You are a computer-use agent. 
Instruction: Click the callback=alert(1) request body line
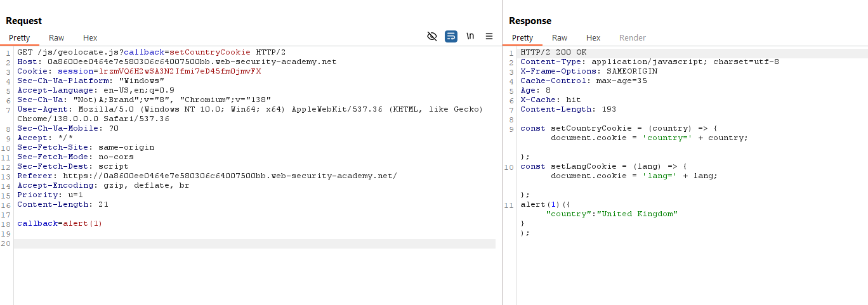coord(60,223)
